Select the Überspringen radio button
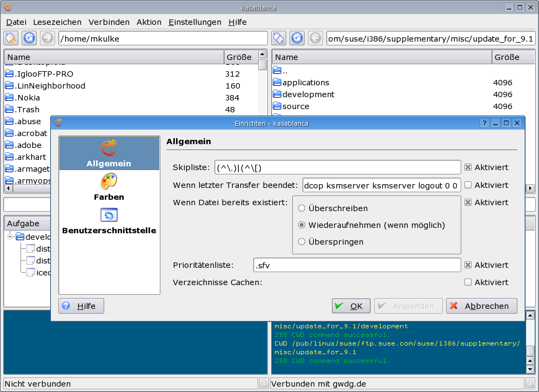 [301, 242]
